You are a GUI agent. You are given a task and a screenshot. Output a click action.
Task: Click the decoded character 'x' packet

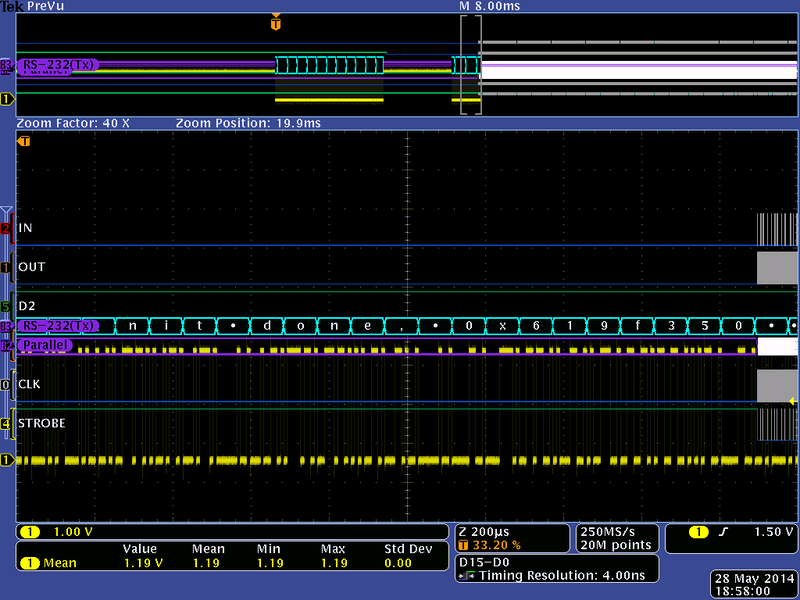coord(503,326)
